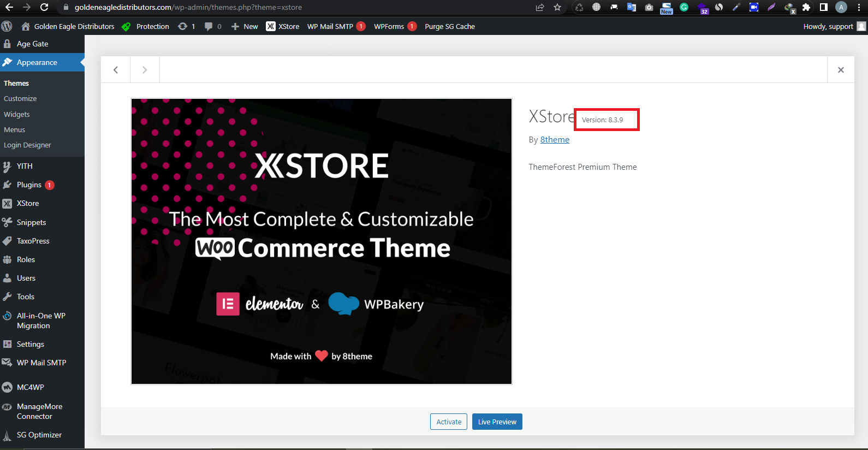Open the Menus submenu item

[x=15, y=129]
